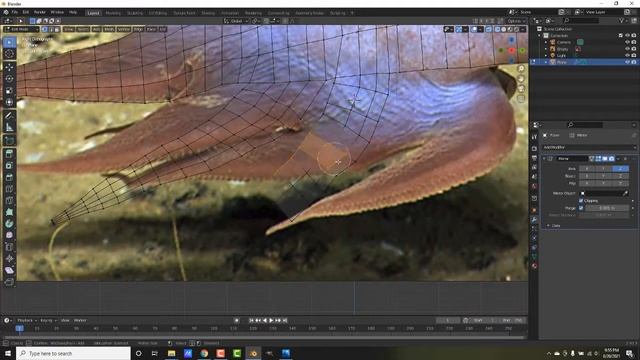Select the Move tool
This screenshot has width=640, height=360.
[9, 67]
